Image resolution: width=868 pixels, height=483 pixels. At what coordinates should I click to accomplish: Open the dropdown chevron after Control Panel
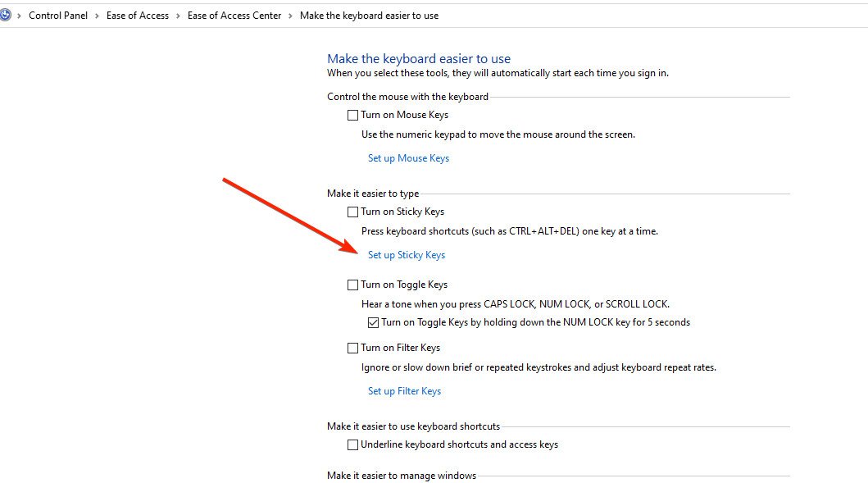(97, 16)
